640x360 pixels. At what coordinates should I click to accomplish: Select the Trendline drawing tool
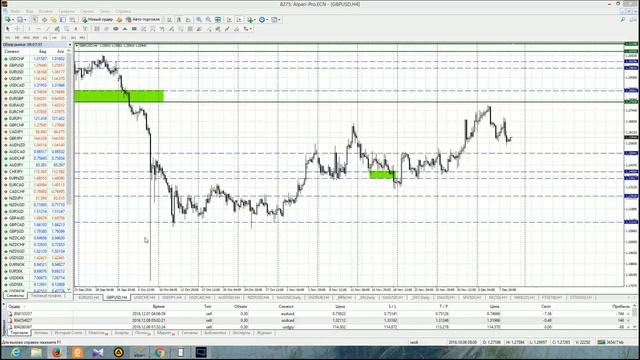point(48,29)
